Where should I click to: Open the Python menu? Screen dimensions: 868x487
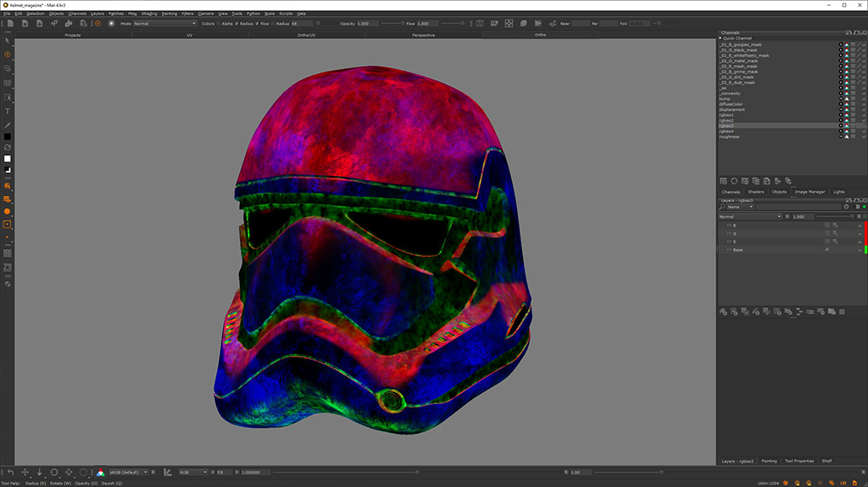click(x=253, y=14)
